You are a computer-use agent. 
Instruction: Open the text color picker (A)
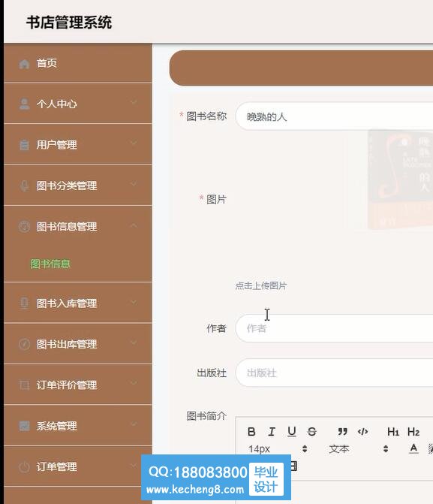tap(413, 448)
